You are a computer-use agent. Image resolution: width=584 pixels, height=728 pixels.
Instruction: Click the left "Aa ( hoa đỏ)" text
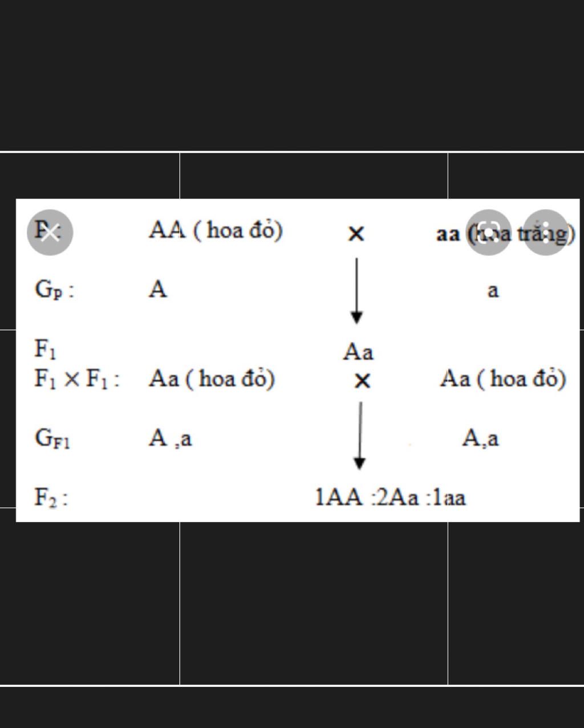[212, 379]
